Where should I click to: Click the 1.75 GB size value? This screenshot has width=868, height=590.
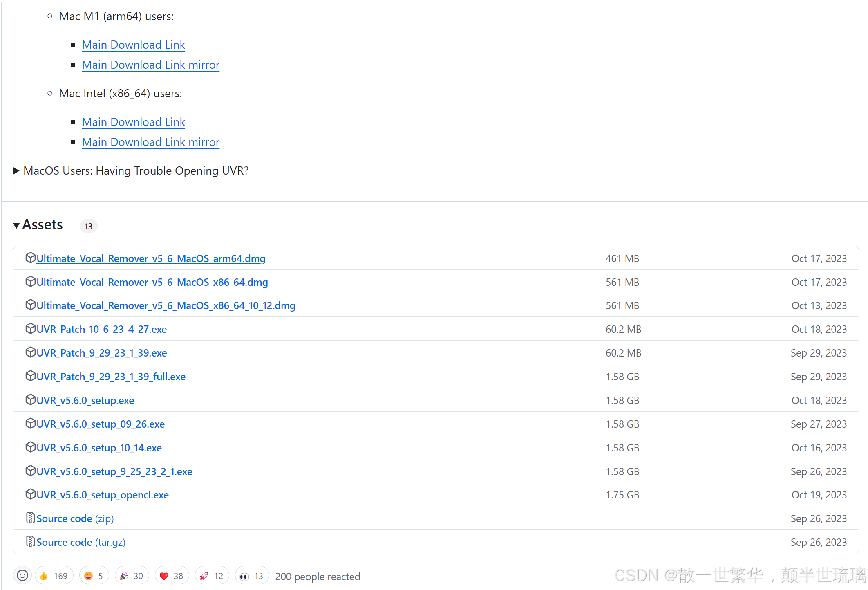[x=622, y=495]
